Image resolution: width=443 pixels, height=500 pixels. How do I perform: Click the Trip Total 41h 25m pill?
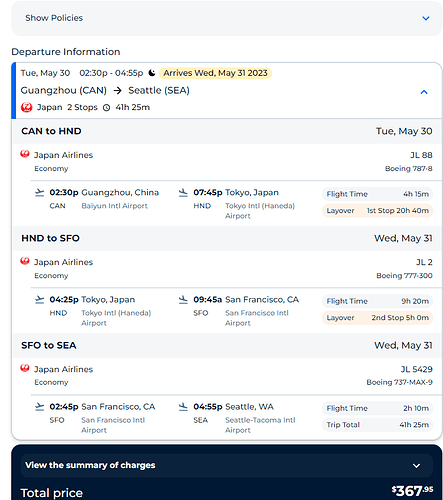click(x=377, y=425)
